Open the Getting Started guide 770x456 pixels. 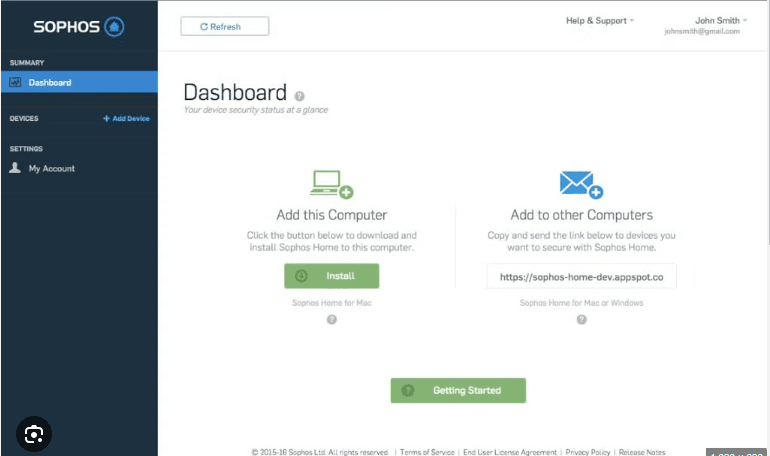(458, 390)
